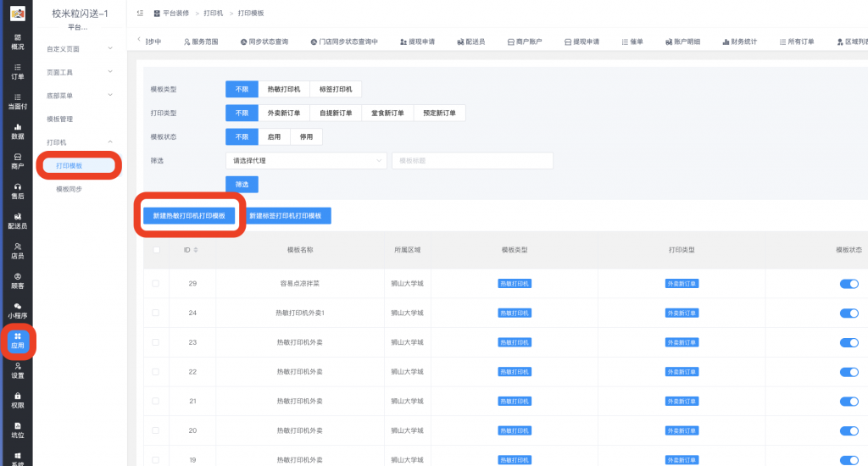Open the 权限 permissions sidebar icon

pos(18,401)
